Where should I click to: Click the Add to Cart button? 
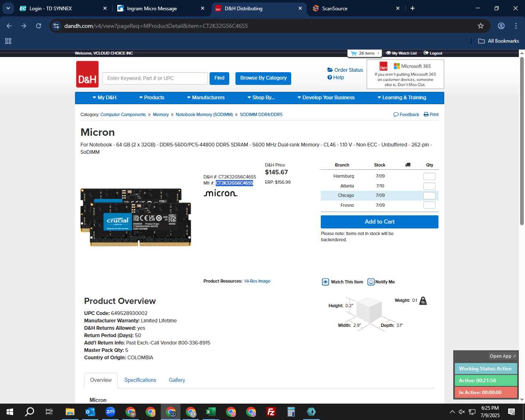click(x=379, y=222)
